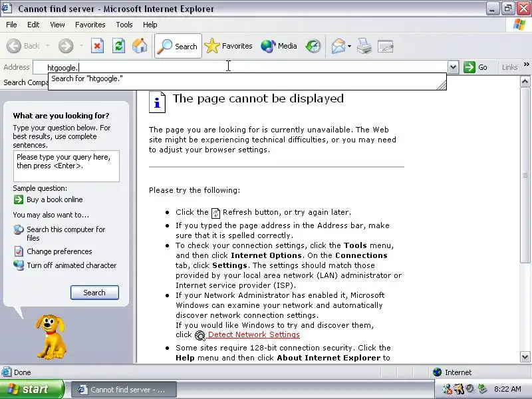
Task: Open the Tools menu
Action: coord(124,25)
